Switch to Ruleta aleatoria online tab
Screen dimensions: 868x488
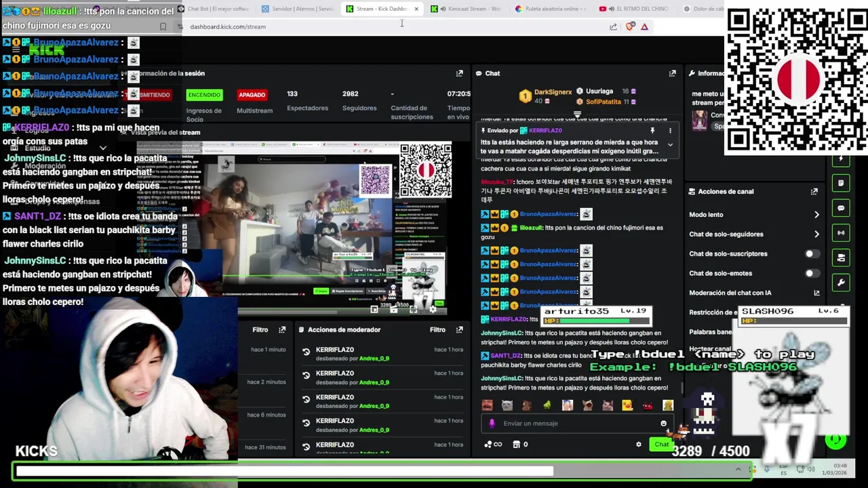[x=553, y=9]
